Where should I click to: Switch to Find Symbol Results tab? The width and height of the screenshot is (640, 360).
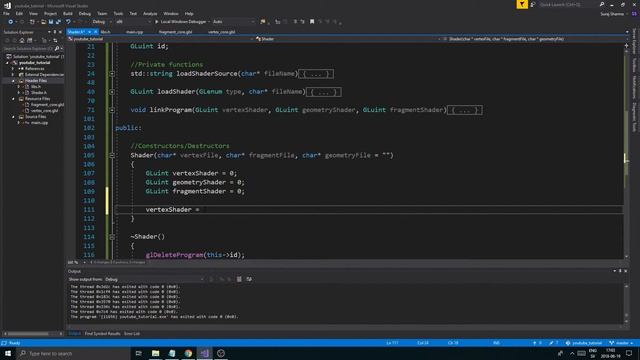coord(102,334)
